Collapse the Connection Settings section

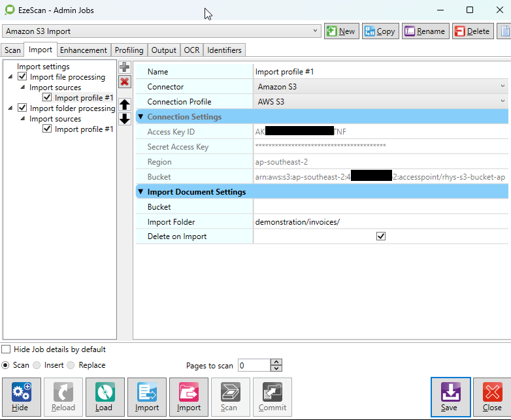tap(140, 117)
